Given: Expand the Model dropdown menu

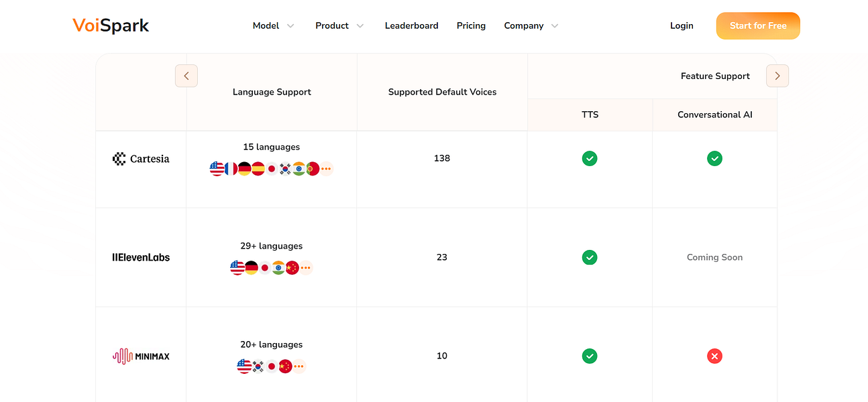Looking at the screenshot, I should (273, 25).
